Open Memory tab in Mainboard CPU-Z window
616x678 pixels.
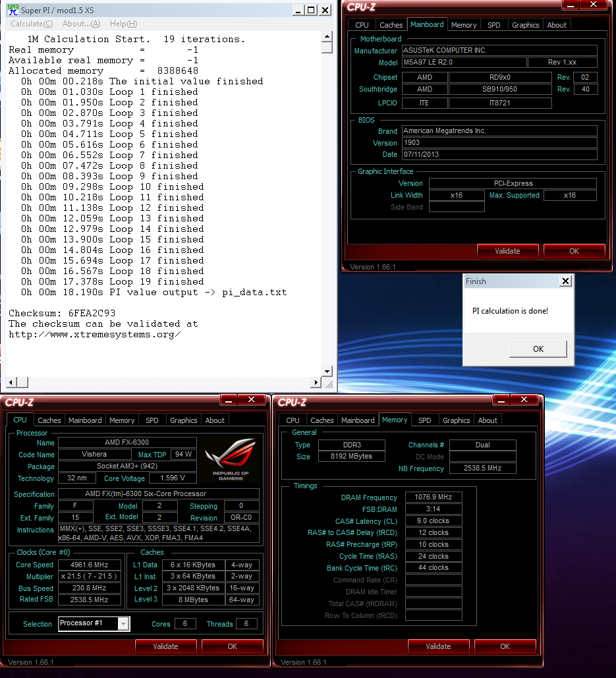pyautogui.click(x=464, y=25)
